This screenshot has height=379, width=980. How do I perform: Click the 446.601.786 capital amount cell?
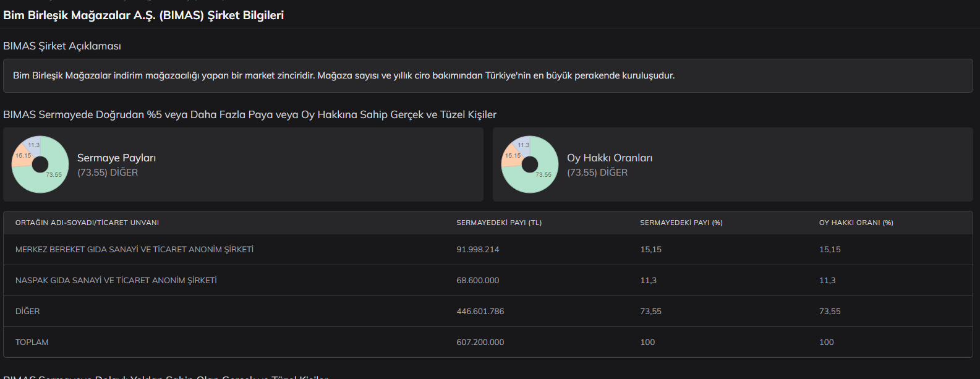480,312
